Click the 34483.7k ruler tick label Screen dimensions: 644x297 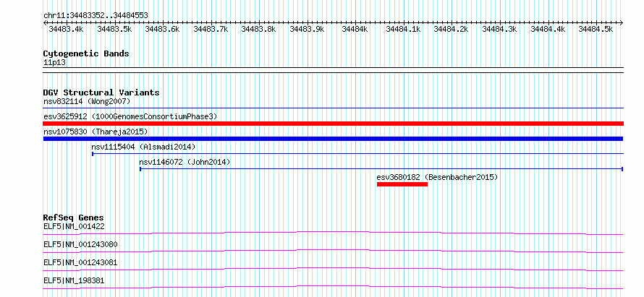[x=211, y=29]
